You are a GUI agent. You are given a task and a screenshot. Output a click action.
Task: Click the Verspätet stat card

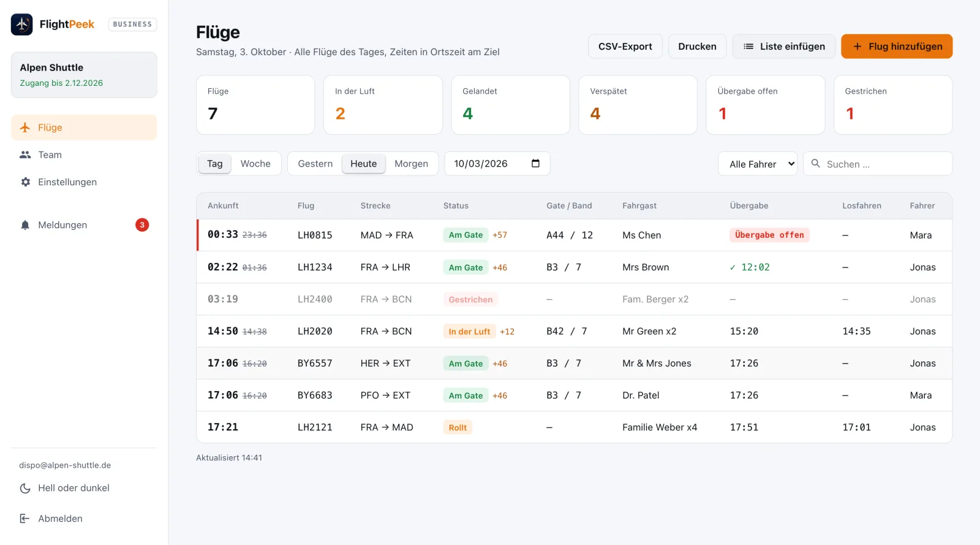[638, 105]
